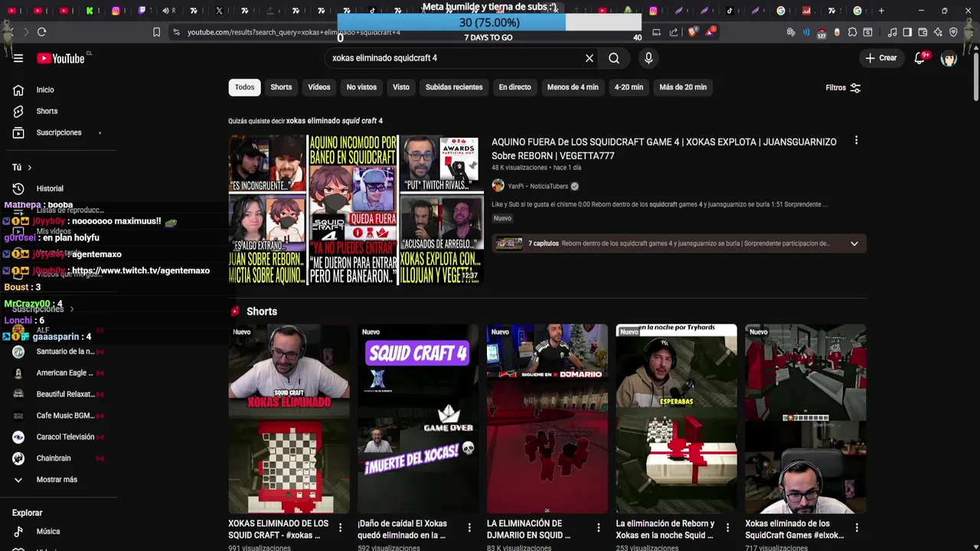Open more options for AQUINO FUERA video
Screen dimensions: 980x551
click(x=856, y=141)
